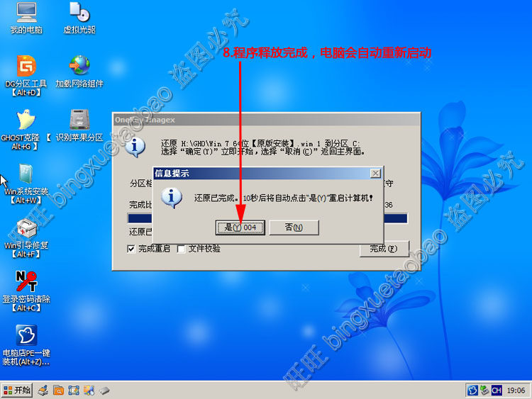Click the network tray icon
The width and height of the screenshot is (532, 399).
484,390
